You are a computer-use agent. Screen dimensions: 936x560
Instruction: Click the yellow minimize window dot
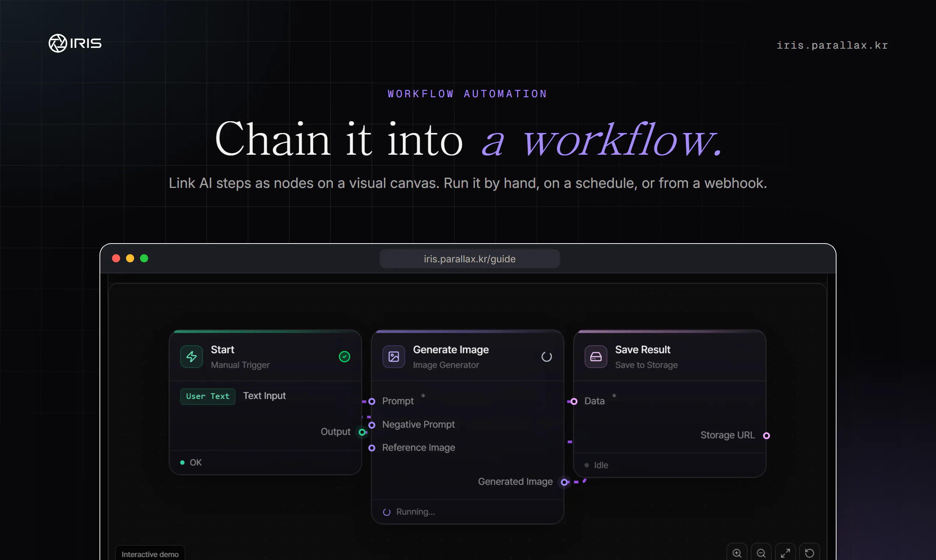click(130, 258)
